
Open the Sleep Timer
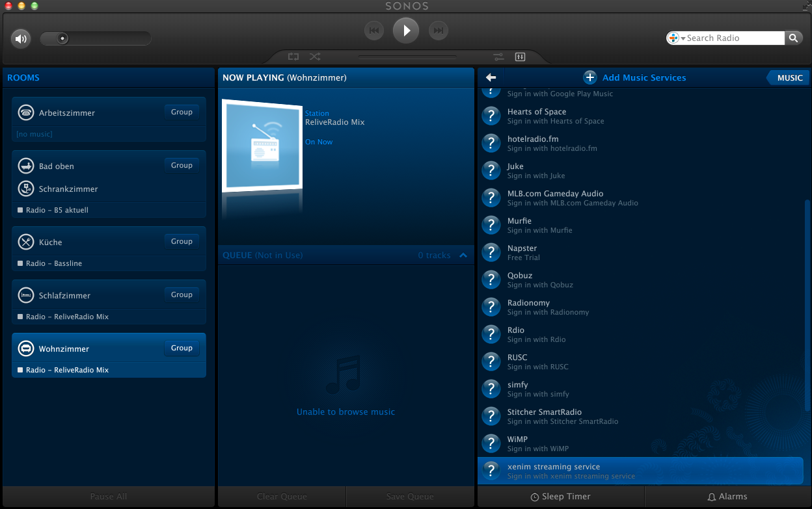pos(560,497)
